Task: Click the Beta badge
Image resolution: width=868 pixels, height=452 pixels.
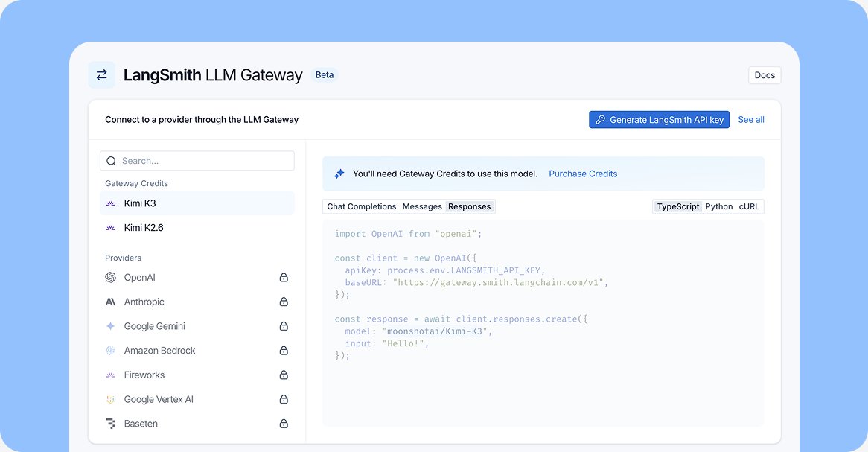Action: tap(325, 74)
